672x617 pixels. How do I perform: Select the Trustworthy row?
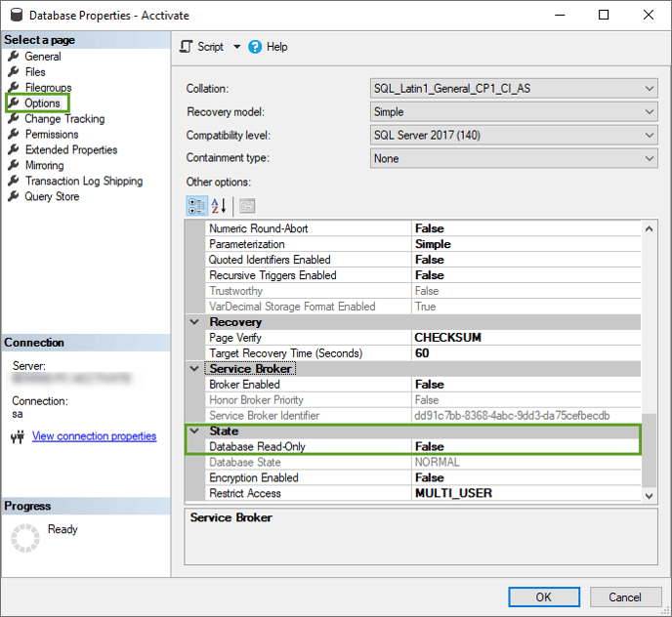(424, 291)
